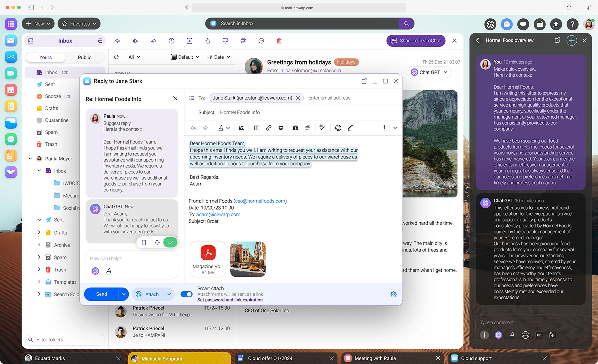
Task: Forward the selected email
Action: 153,41
